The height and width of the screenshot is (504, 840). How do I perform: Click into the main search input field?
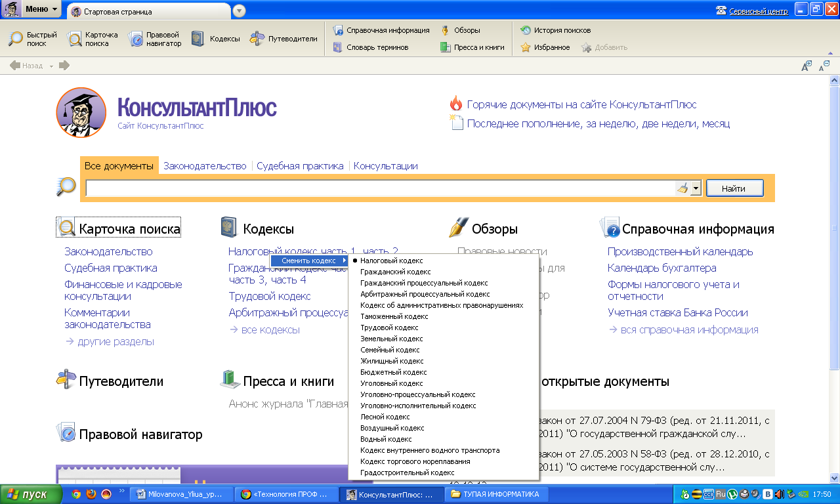click(381, 188)
